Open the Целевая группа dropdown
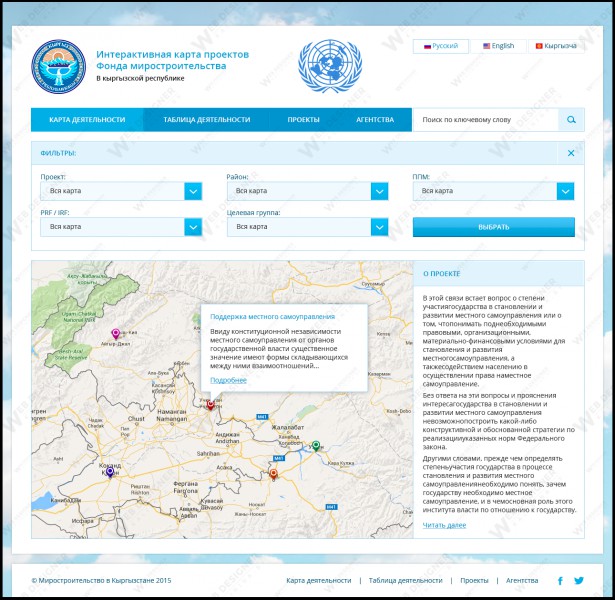 (308, 227)
